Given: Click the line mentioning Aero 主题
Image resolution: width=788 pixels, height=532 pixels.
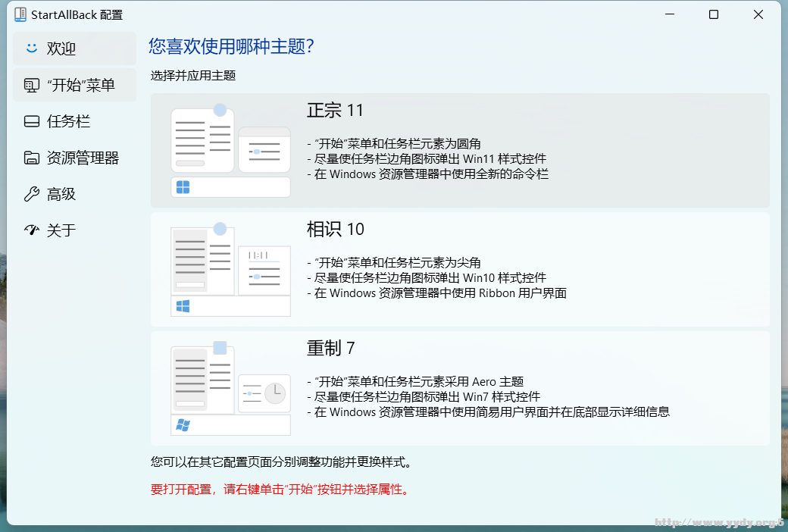Looking at the screenshot, I should point(416,382).
